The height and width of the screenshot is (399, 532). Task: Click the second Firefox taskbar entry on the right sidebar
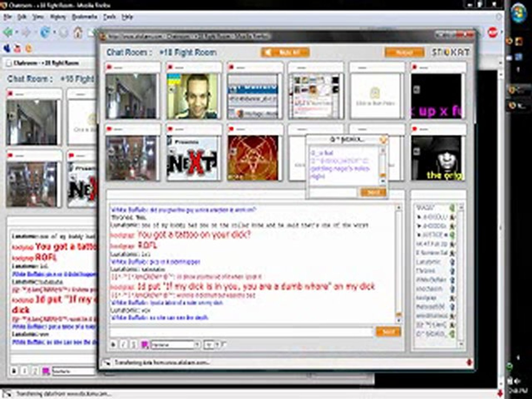[519, 106]
